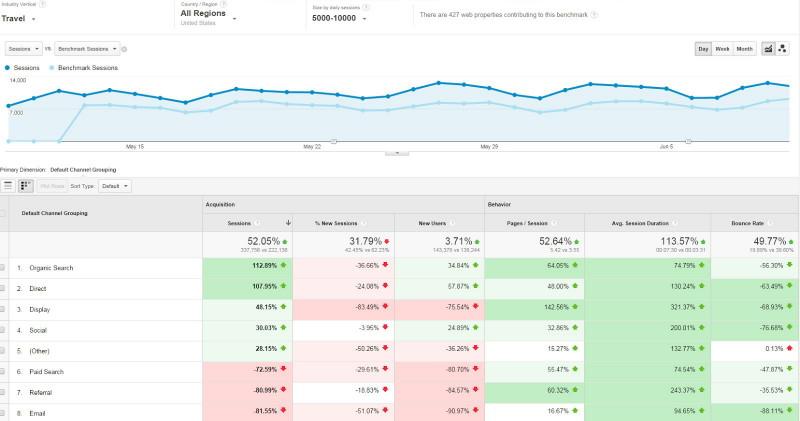
Task: Tick the checkbox for Display row
Action: point(4,307)
